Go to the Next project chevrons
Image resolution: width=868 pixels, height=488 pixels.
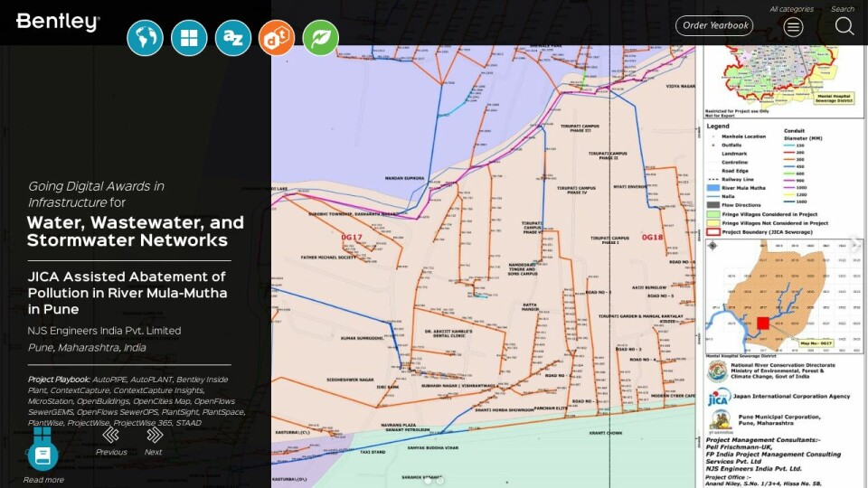[x=155, y=435]
